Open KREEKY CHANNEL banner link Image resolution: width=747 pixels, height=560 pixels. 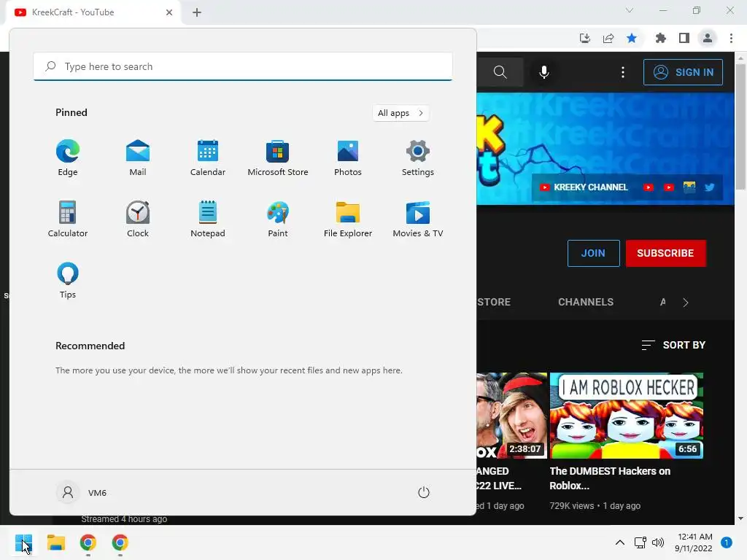point(584,187)
